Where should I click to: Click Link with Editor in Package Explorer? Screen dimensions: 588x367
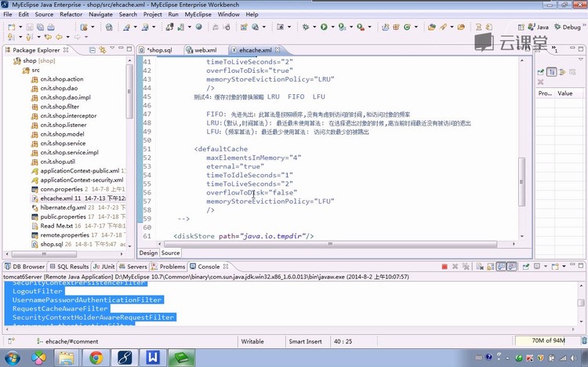pyautogui.click(x=103, y=50)
